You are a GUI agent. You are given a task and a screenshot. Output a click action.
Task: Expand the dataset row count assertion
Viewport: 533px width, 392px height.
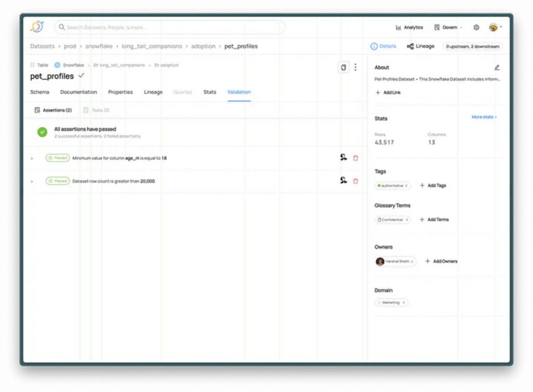[x=31, y=180]
